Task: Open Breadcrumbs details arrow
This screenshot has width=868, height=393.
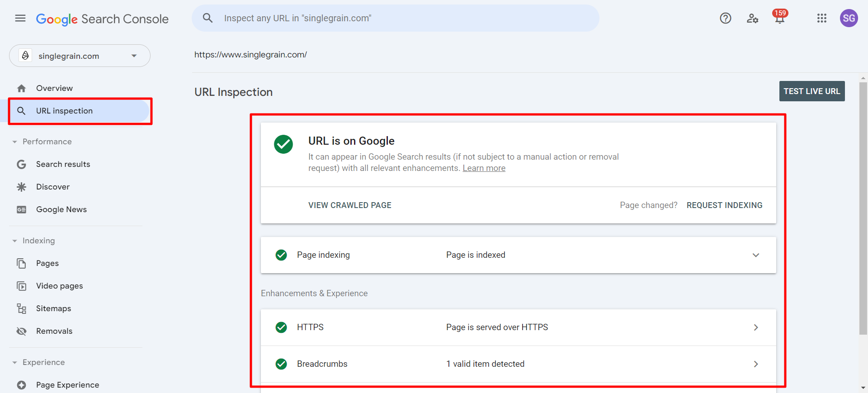Action: point(756,364)
